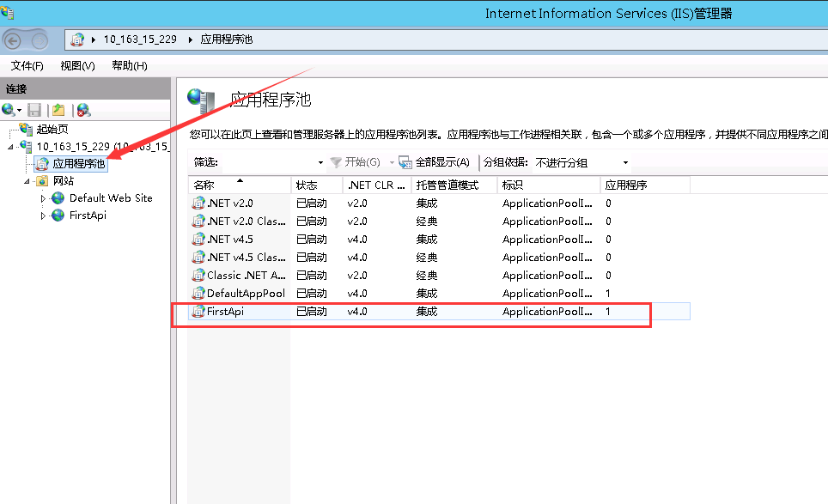Viewport: 828px width, 504px height.
Task: Sort by the Identity column header
Action: click(x=549, y=185)
